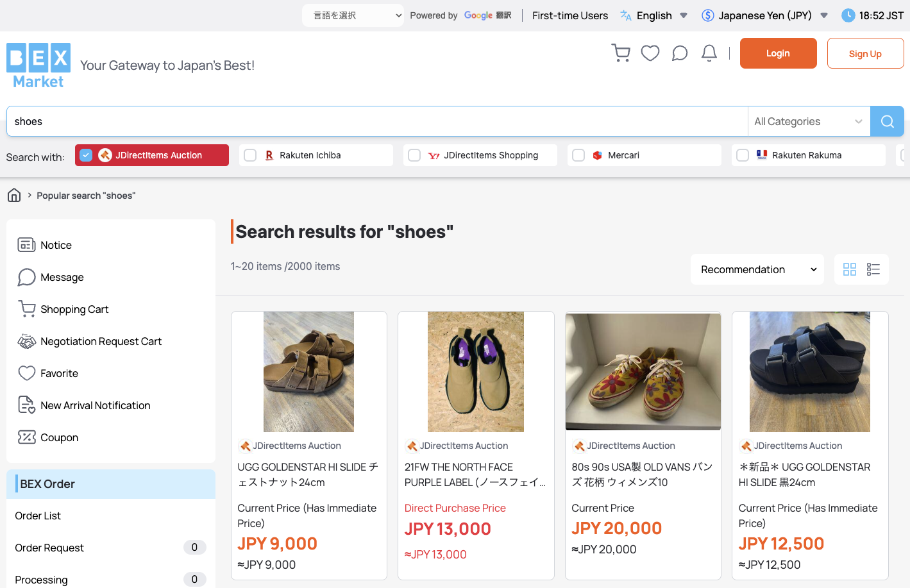Open floral Vans sneakers thumbnail
910x588 pixels.
click(643, 372)
